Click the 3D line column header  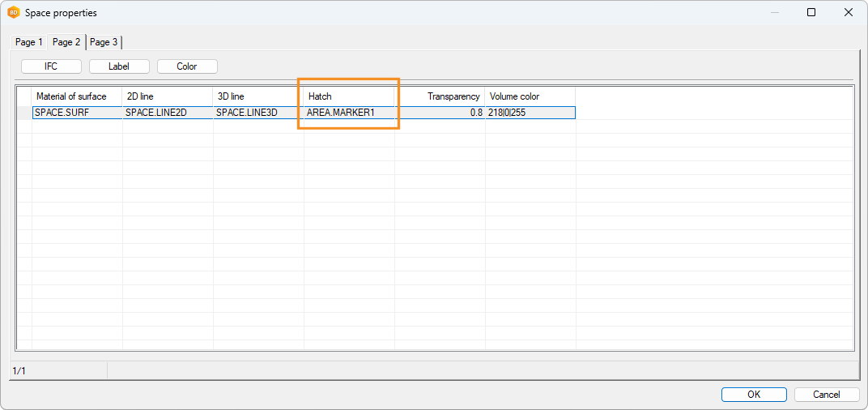point(258,96)
